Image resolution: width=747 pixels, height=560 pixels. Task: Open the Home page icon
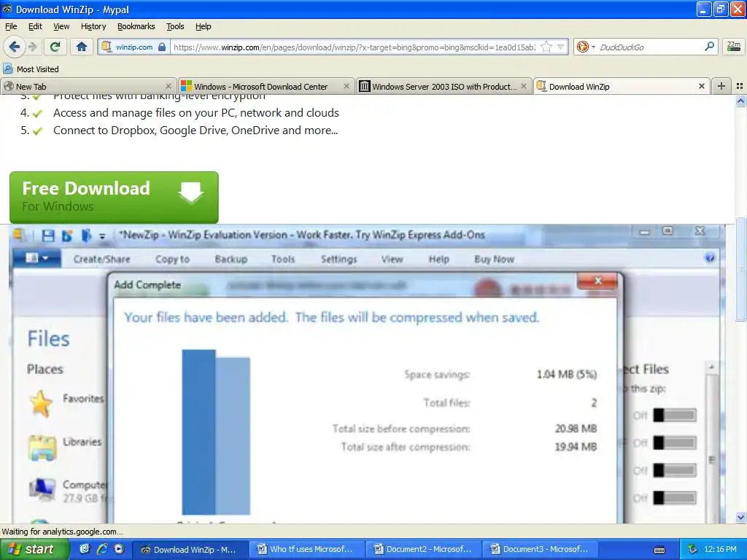point(82,47)
